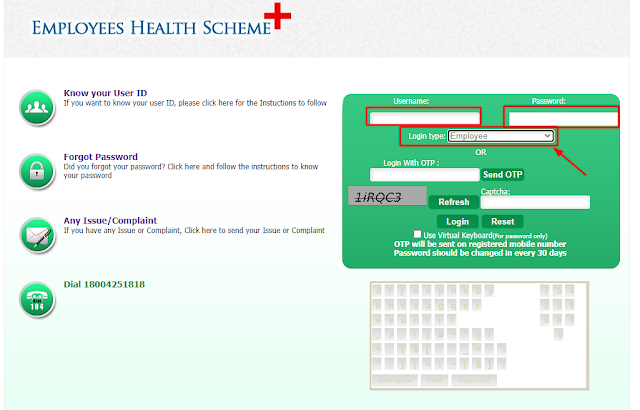Click the Send OTP button
The width and height of the screenshot is (640, 410).
pos(502,175)
